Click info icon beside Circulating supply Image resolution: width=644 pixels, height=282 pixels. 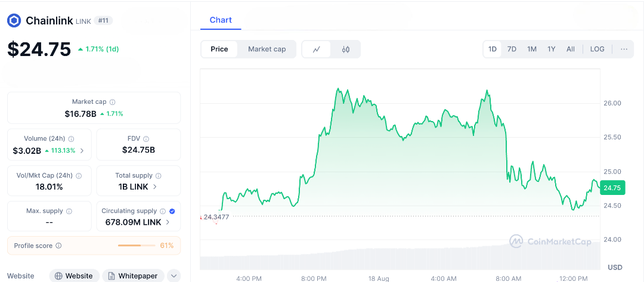[x=163, y=211]
